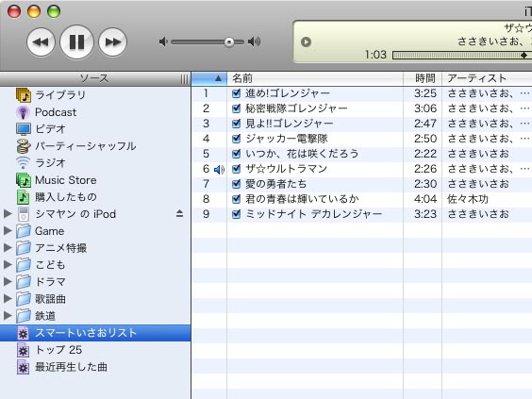
Task: Open パーティーシャッフル source
Action: tap(76, 146)
